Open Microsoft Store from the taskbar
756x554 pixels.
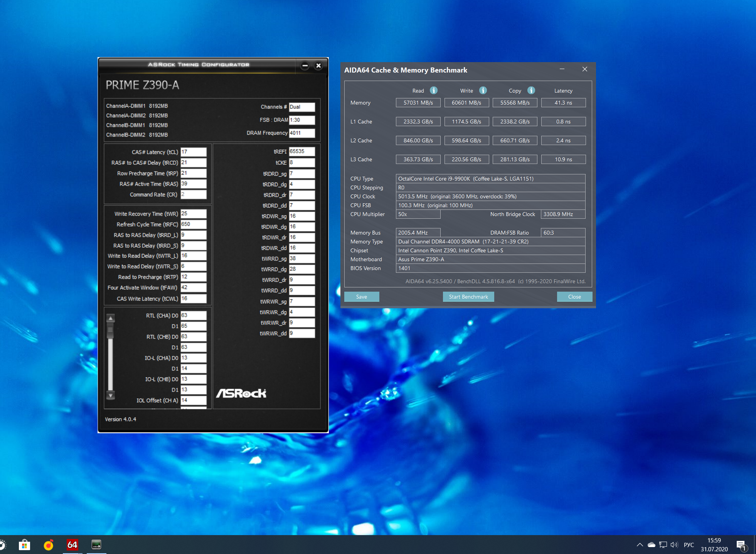[x=24, y=544]
